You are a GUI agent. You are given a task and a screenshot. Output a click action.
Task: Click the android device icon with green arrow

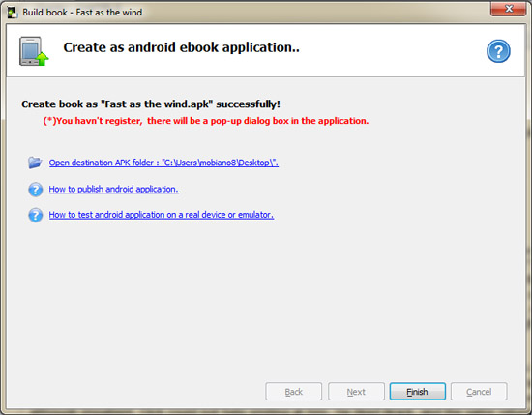point(34,51)
